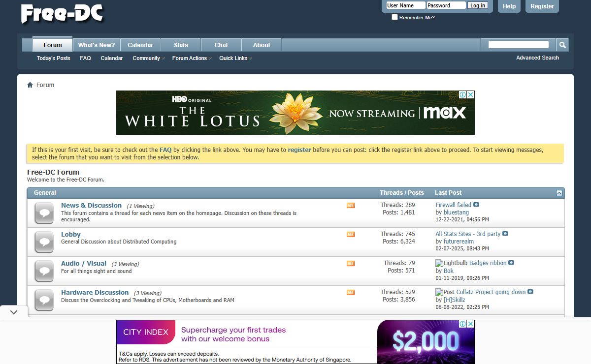Open Calendar in the sub navigation bar

tap(112, 58)
